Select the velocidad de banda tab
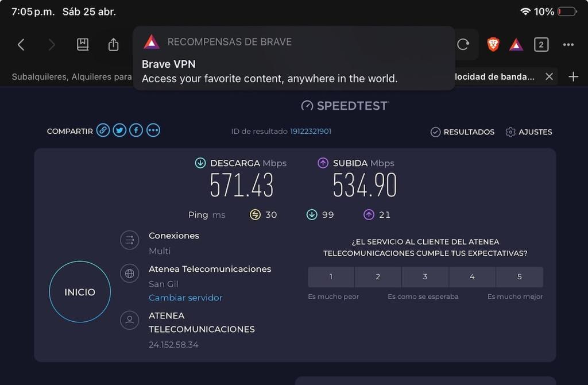 coord(494,76)
